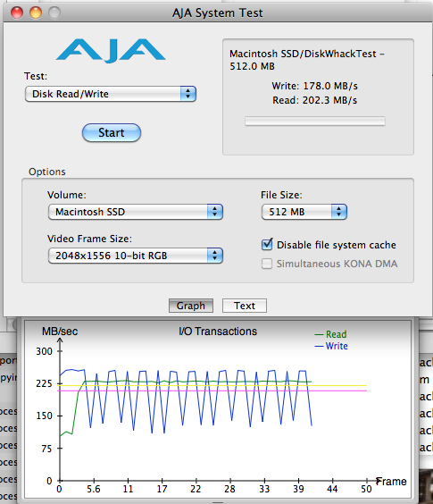Click the 5.6 tick label on Frame axis
Screen dimensions: 433x504
[x=94, y=489]
